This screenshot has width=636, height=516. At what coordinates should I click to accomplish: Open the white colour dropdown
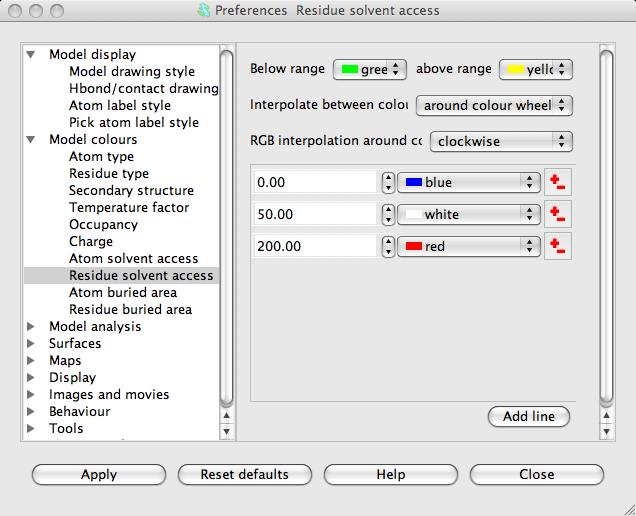(x=469, y=215)
